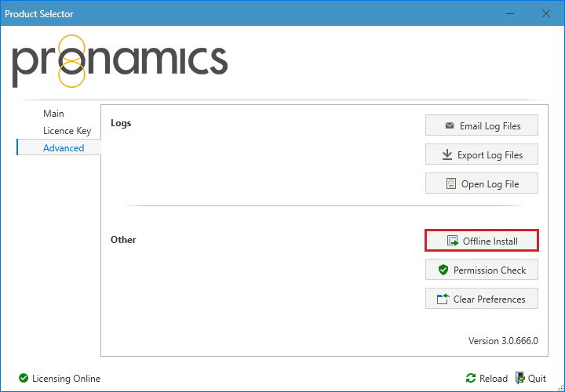Click the Pronamics logo
The width and height of the screenshot is (565, 392).
[119, 61]
